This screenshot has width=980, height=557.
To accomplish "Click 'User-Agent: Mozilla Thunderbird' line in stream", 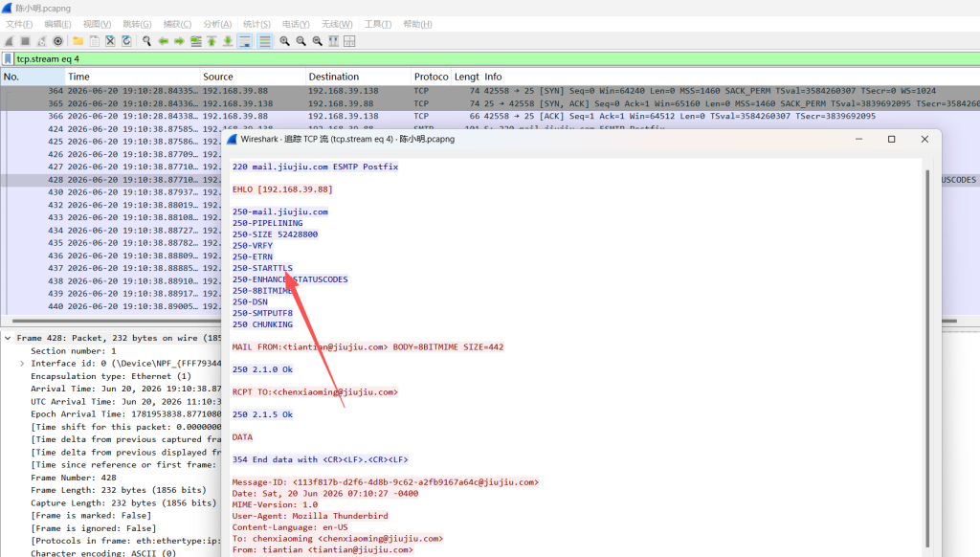I will (310, 517).
